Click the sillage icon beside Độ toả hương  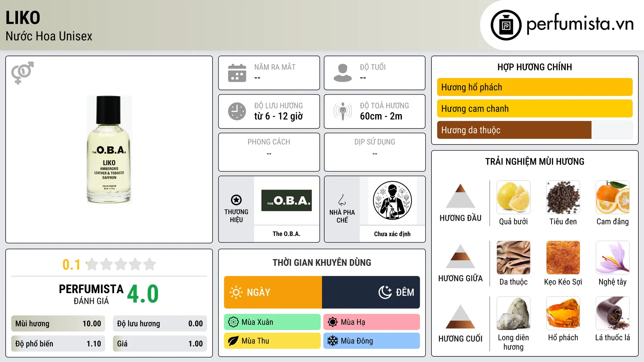coord(343,111)
